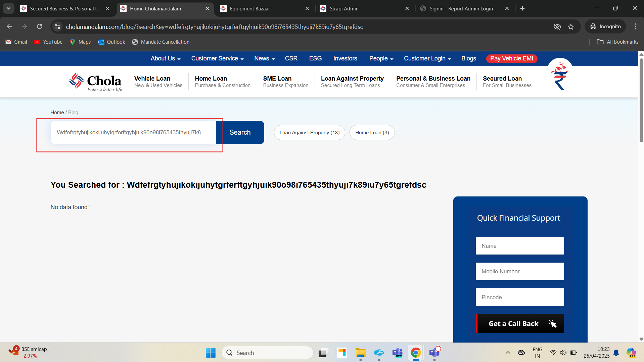Open site information icon in address bar
The height and width of the screenshot is (362, 644).
click(57, 27)
